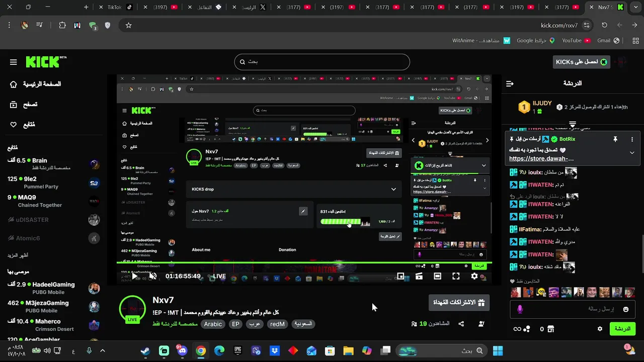Open the Following heart icon in sidebar
The height and width of the screenshot is (362, 644).
14,125
